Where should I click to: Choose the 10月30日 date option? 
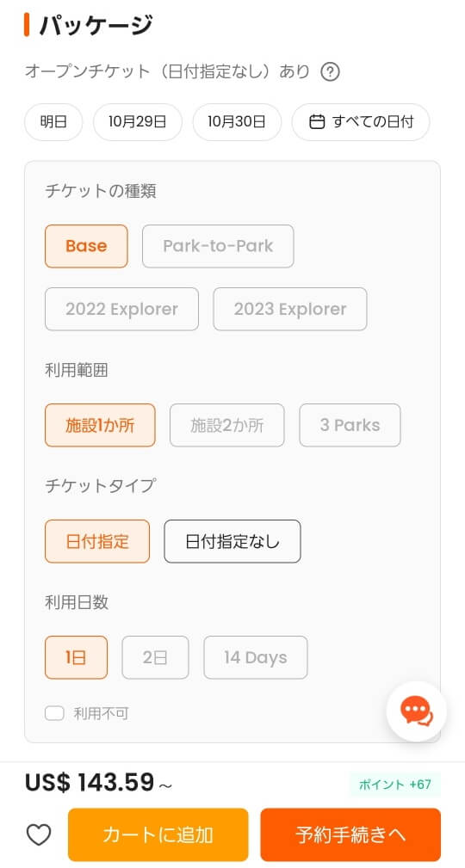click(x=237, y=122)
